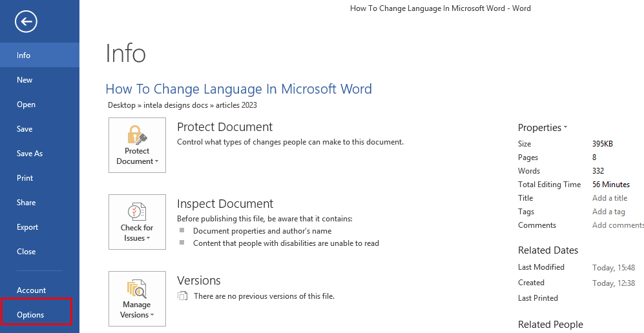This screenshot has height=333, width=644.
Task: Click the Protect Document heading text
Action: click(x=225, y=127)
